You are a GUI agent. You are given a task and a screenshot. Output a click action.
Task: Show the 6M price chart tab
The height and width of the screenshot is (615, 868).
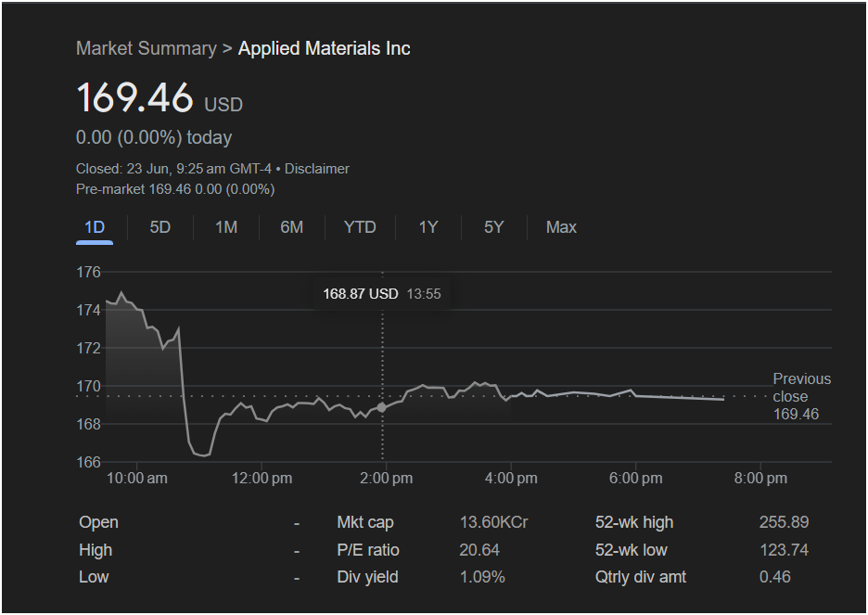point(292,227)
